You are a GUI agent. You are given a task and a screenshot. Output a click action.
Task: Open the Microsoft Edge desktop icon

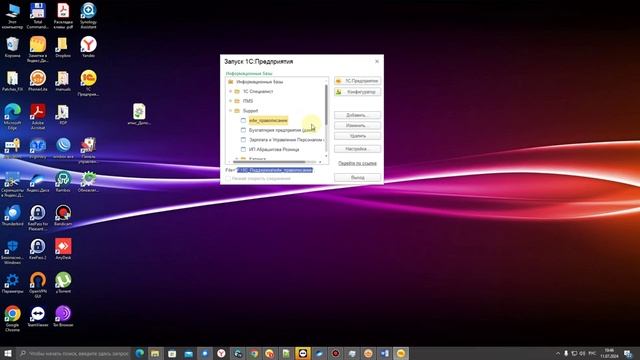pos(12,116)
